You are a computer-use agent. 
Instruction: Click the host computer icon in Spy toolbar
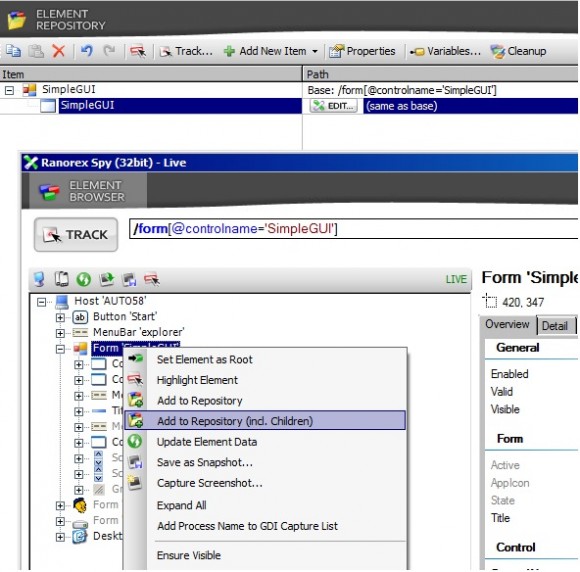click(39, 279)
